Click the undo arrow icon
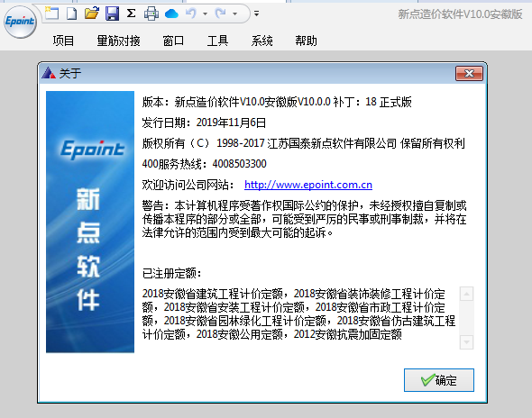This screenshot has width=532, height=418. tap(191, 14)
